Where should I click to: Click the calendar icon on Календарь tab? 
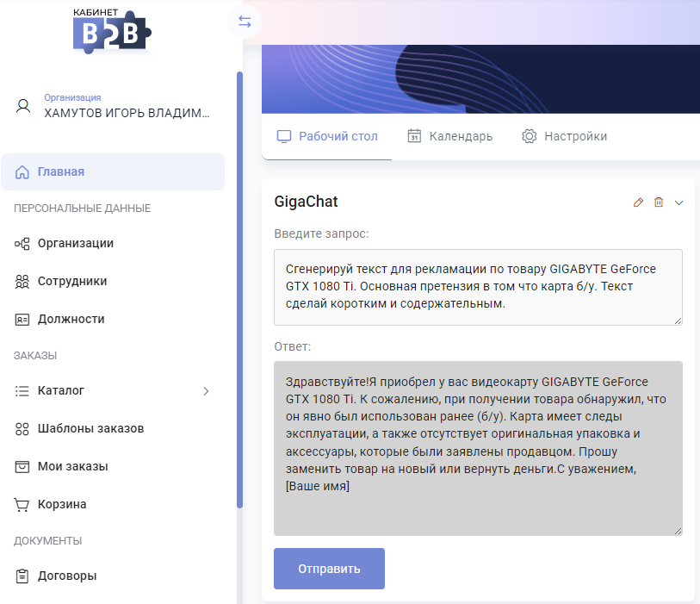click(414, 136)
